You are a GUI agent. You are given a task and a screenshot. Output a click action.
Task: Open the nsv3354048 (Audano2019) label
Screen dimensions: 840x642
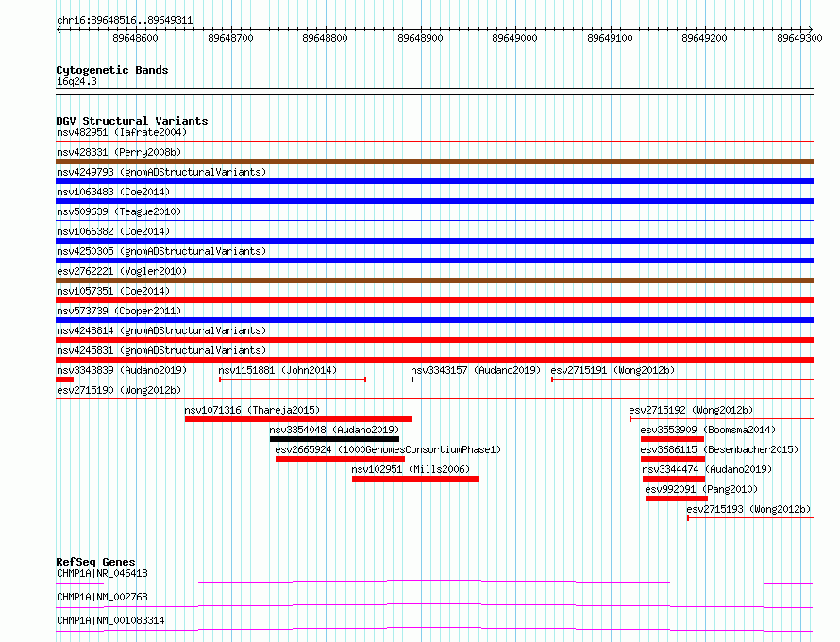334,430
